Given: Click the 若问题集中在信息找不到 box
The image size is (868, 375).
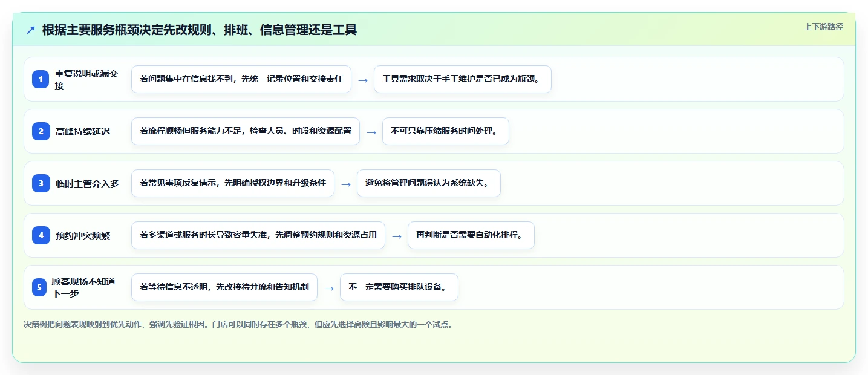Looking at the screenshot, I should click(x=241, y=79).
